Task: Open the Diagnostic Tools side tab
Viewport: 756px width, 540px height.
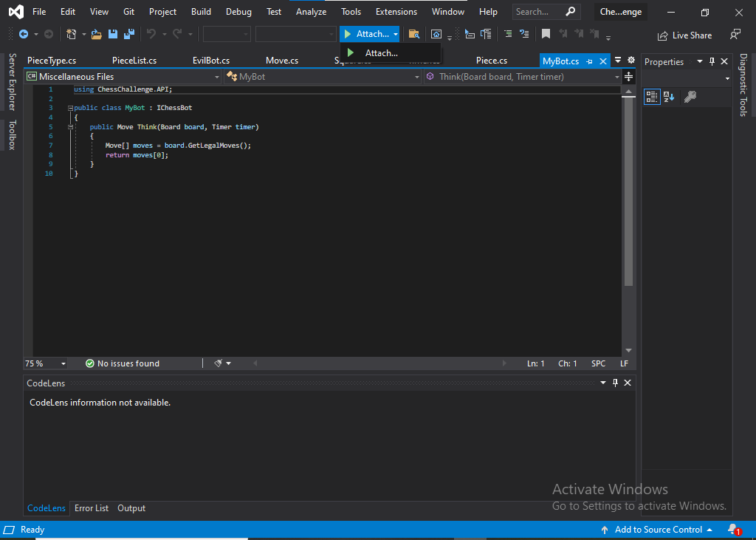Action: (x=743, y=85)
